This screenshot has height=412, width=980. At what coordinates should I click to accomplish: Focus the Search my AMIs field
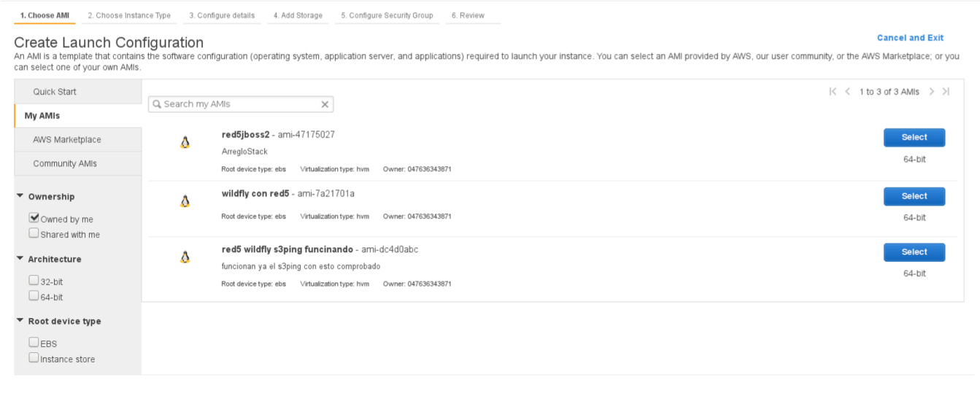pos(241,104)
